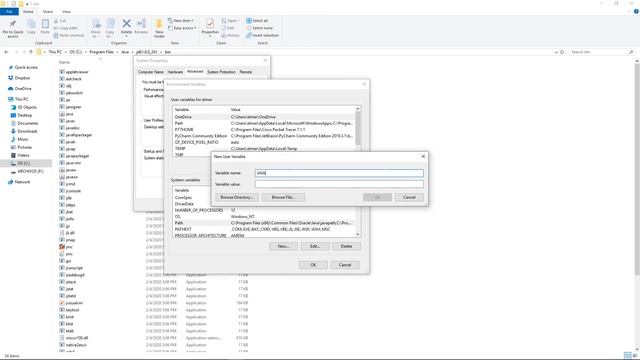Select PT7HOME user variable row
Viewport: 640px width, 360px height.
(x=264, y=129)
